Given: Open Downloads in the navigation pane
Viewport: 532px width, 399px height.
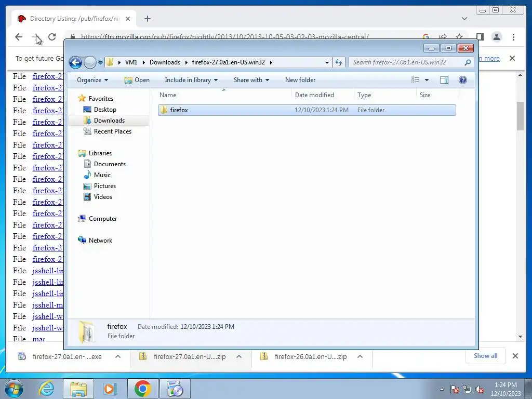Looking at the screenshot, I should [109, 121].
